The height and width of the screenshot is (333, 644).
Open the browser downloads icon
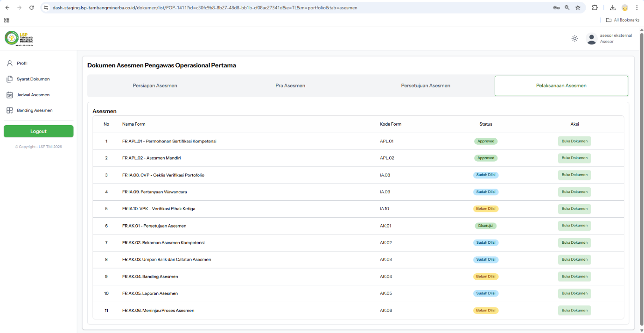pos(613,7)
